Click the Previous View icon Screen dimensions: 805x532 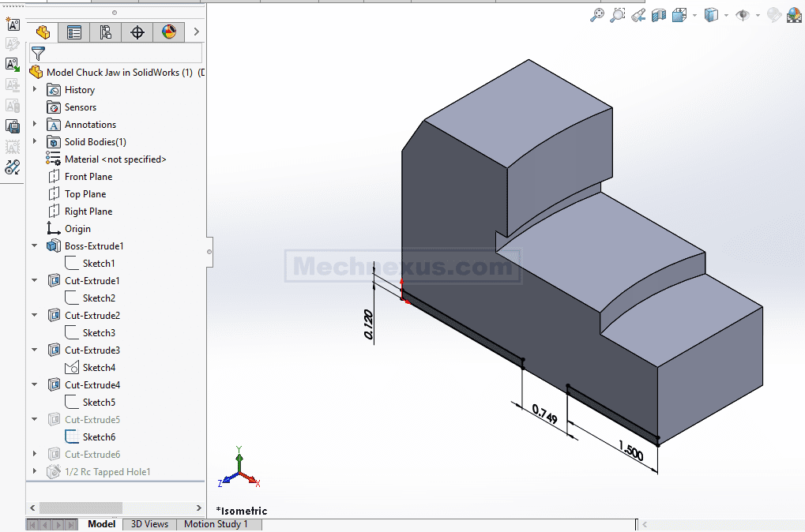tap(638, 15)
